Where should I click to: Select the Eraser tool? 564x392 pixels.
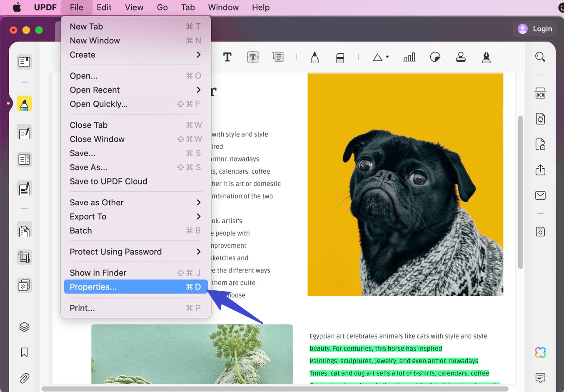pyautogui.click(x=340, y=57)
